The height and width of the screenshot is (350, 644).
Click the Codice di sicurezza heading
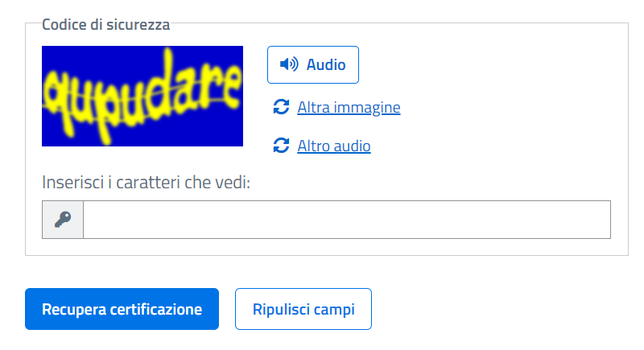pyautogui.click(x=105, y=24)
